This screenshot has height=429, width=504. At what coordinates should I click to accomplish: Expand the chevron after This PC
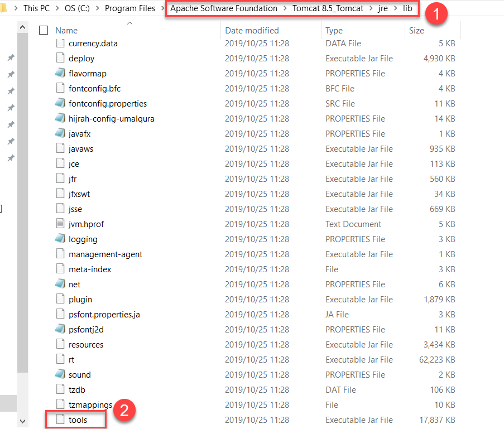point(57,8)
